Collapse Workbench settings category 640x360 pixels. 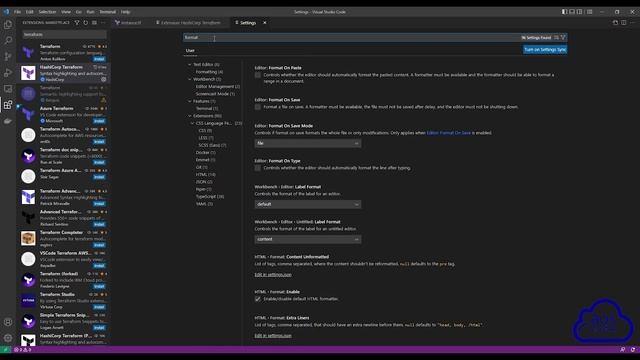[x=190, y=79]
